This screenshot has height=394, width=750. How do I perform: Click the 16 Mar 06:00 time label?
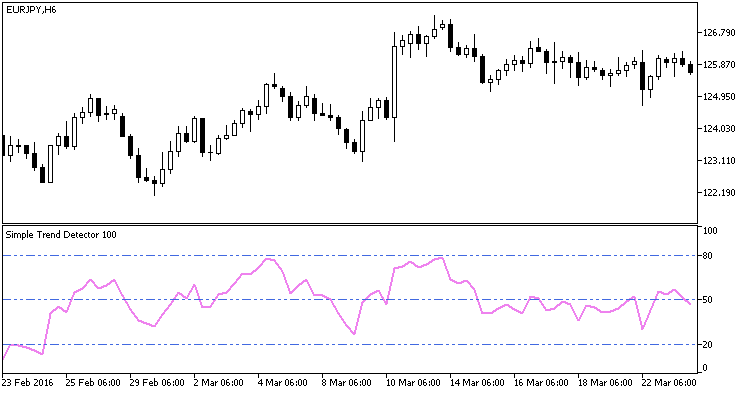[x=541, y=383]
